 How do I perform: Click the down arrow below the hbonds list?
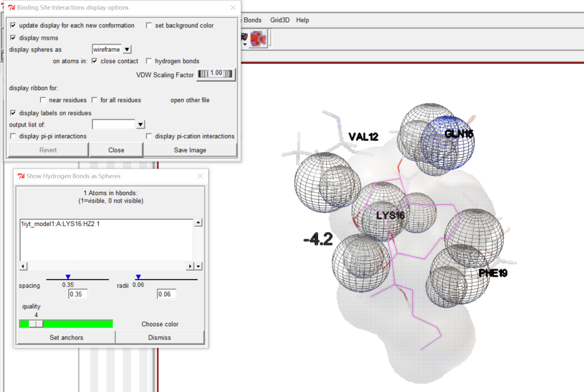[198, 266]
